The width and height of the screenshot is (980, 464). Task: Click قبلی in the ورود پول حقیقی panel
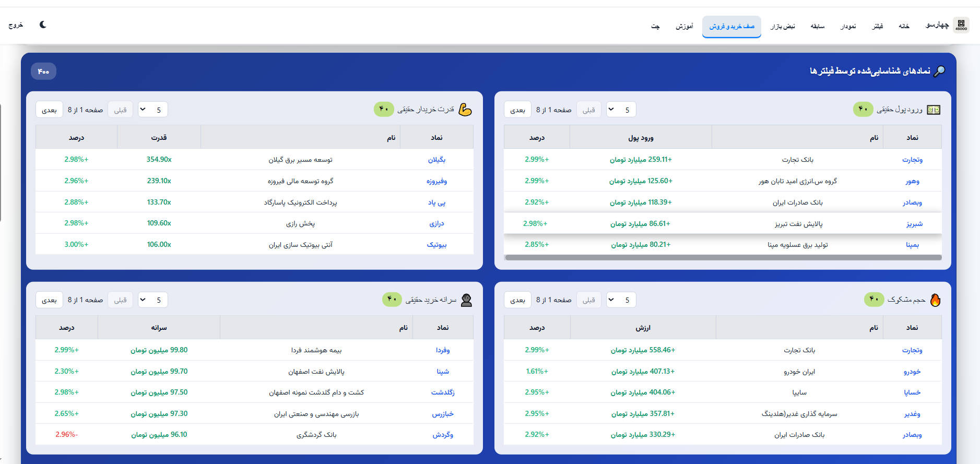pyautogui.click(x=589, y=110)
